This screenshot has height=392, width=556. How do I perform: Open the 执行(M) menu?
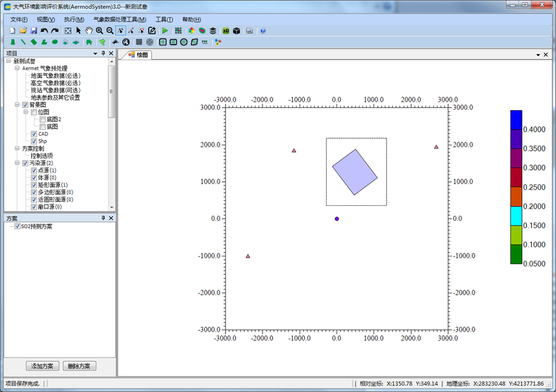[74, 19]
